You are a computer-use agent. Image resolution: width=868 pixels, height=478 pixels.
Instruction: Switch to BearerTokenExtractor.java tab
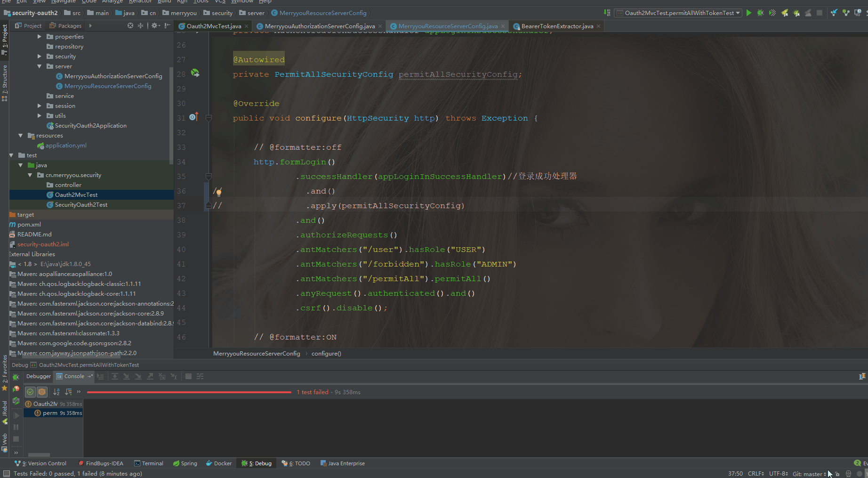[555, 26]
